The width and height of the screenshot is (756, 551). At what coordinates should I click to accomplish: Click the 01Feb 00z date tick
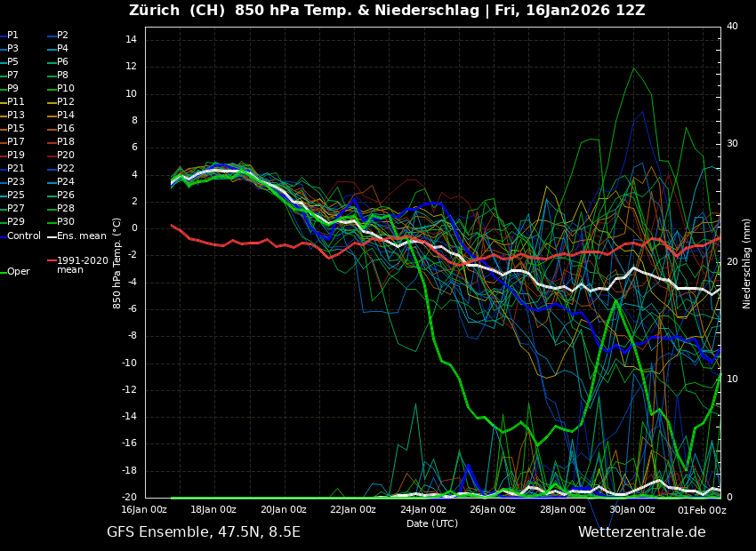pyautogui.click(x=703, y=510)
